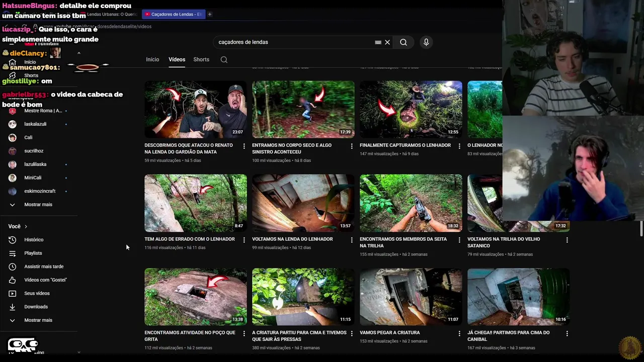The width and height of the screenshot is (644, 362).
Task: Play the 17:39 CORPO SECO thumbnail
Action: (303, 109)
